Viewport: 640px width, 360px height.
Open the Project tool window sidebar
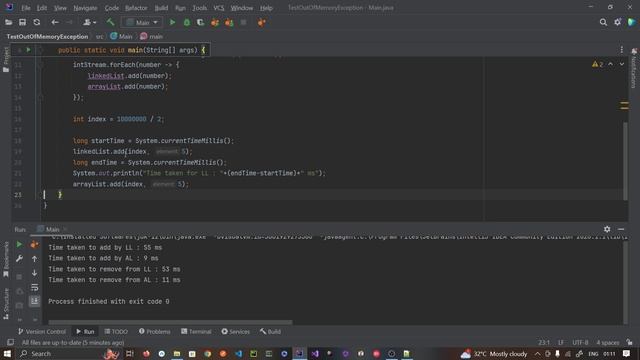click(x=6, y=60)
